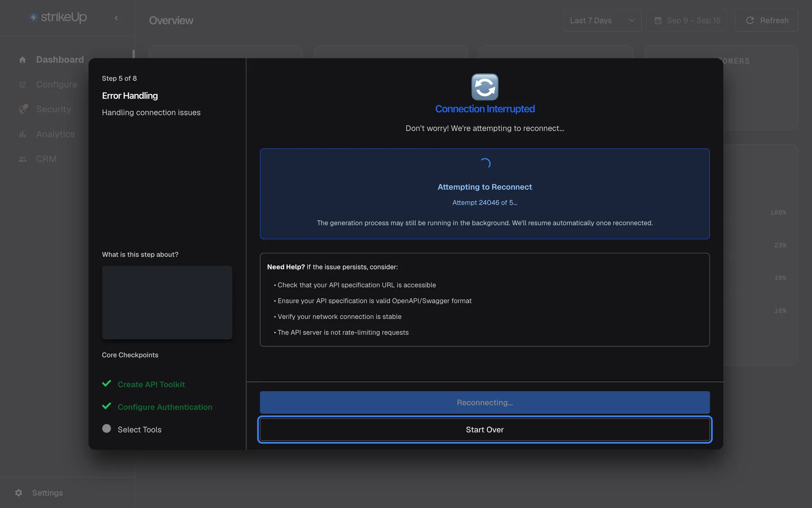Click the Connection Interrupted heading
Viewport: 812px width, 508px height.
tap(485, 109)
